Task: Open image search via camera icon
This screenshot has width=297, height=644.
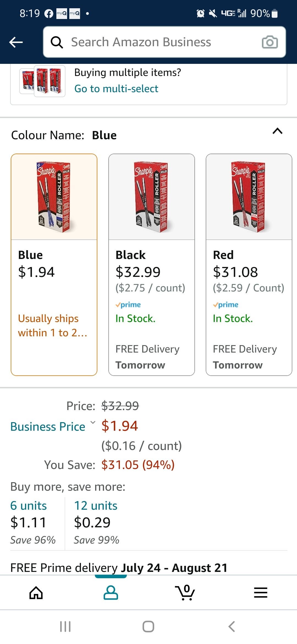Action: point(269,42)
